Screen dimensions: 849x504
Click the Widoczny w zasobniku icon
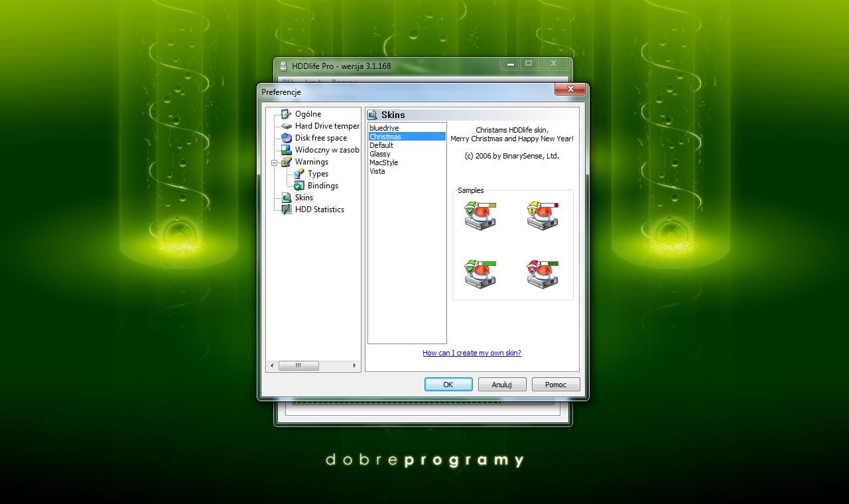pos(286,150)
